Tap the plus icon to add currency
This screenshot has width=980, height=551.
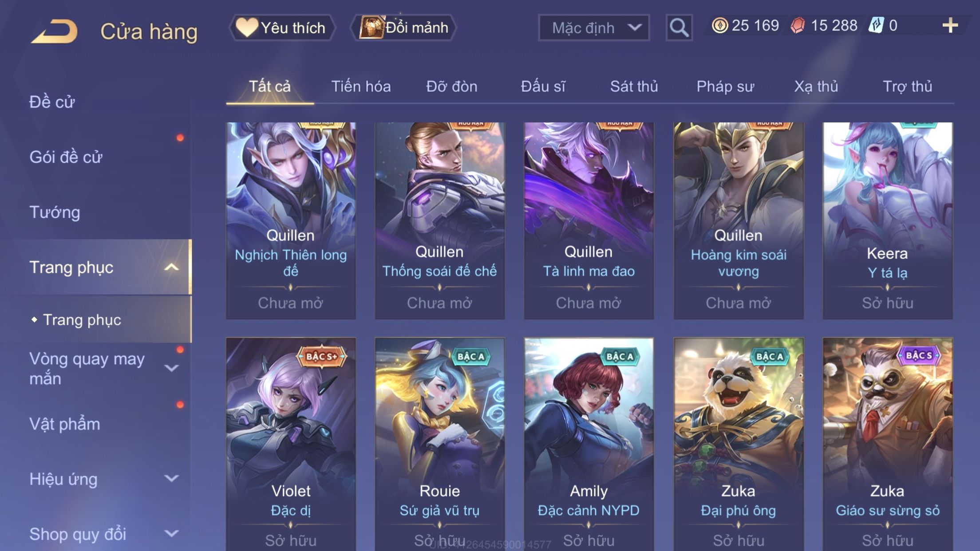tap(950, 25)
